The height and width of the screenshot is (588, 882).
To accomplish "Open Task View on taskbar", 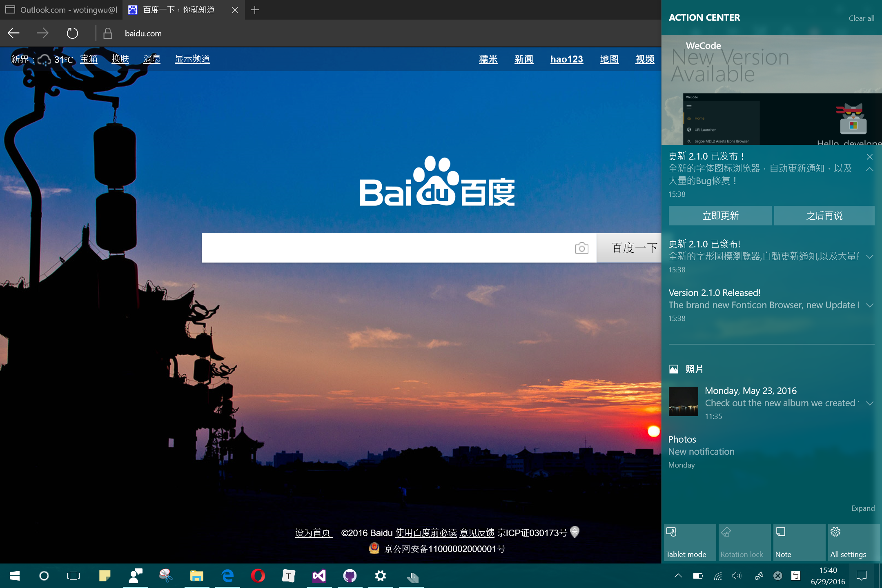I will pyautogui.click(x=73, y=576).
